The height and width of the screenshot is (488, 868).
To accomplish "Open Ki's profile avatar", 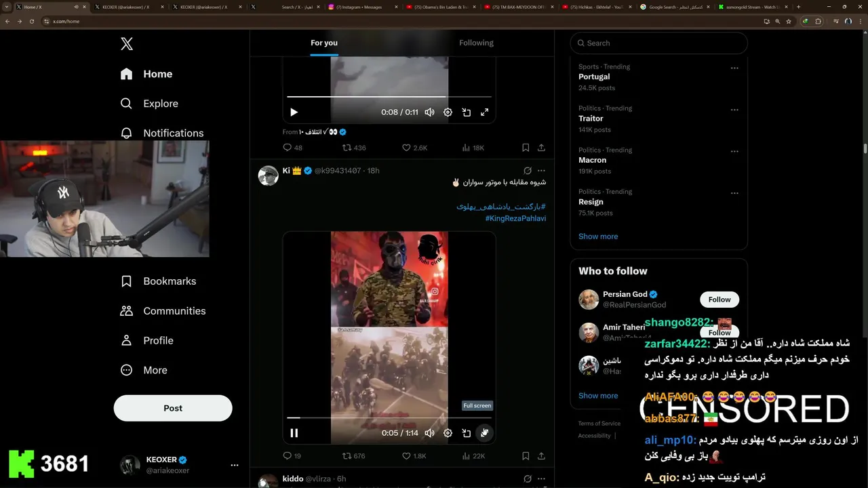I will coord(269,176).
